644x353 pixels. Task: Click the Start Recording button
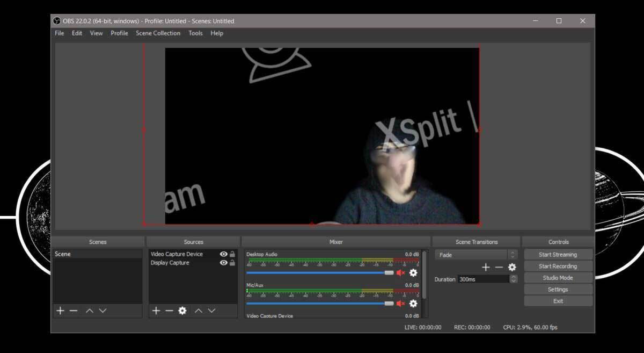558,266
